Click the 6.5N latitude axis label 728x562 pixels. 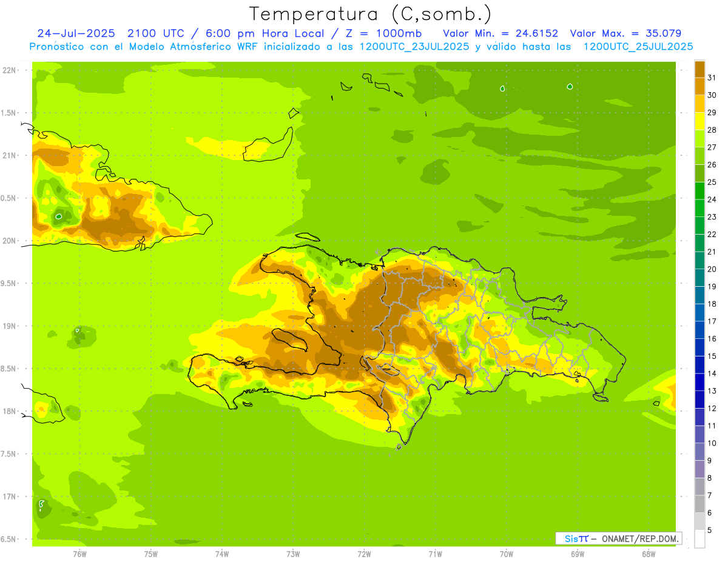[9, 539]
